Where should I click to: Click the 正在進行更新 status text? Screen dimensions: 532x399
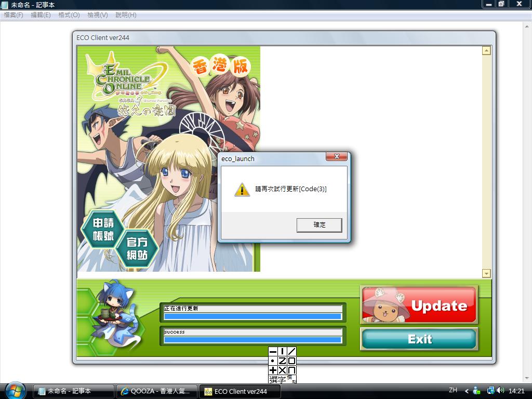pyautogui.click(x=181, y=309)
